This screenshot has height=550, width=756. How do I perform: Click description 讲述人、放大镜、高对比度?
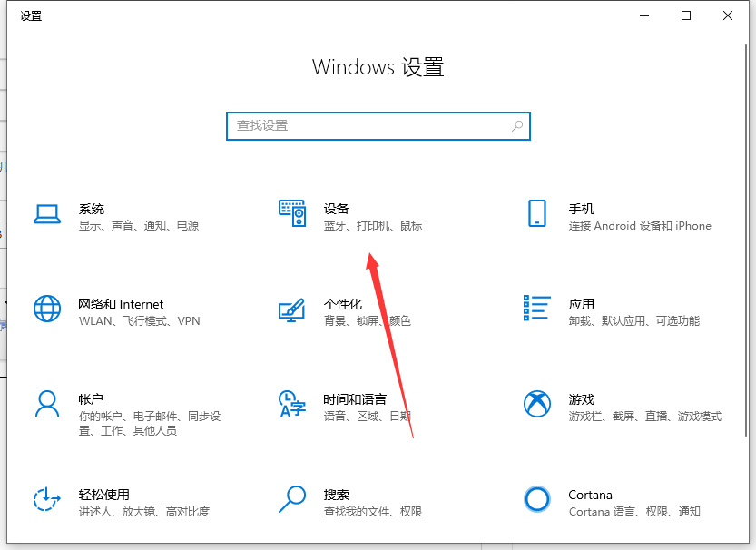pos(144,512)
